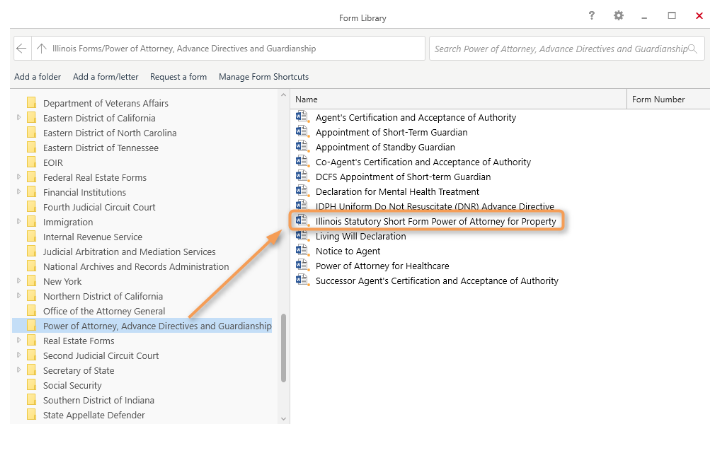Screen dimensions: 725x459
Task: Expand Real Estate Forms folder
Action: click(18, 340)
